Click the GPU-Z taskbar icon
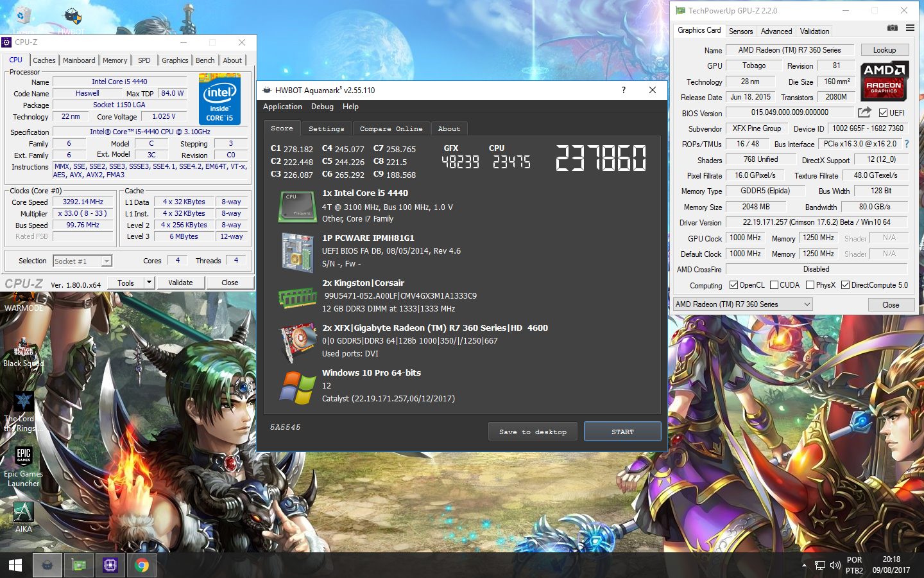The width and height of the screenshot is (924, 578). point(79,565)
